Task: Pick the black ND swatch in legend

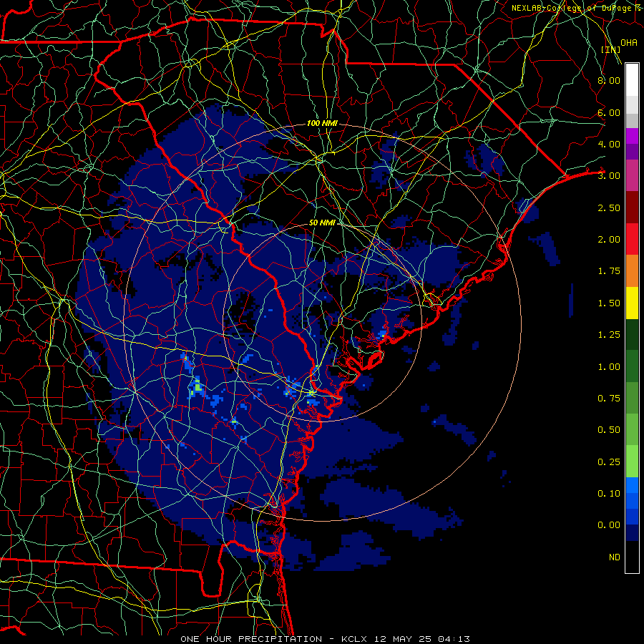Action: 632,557
